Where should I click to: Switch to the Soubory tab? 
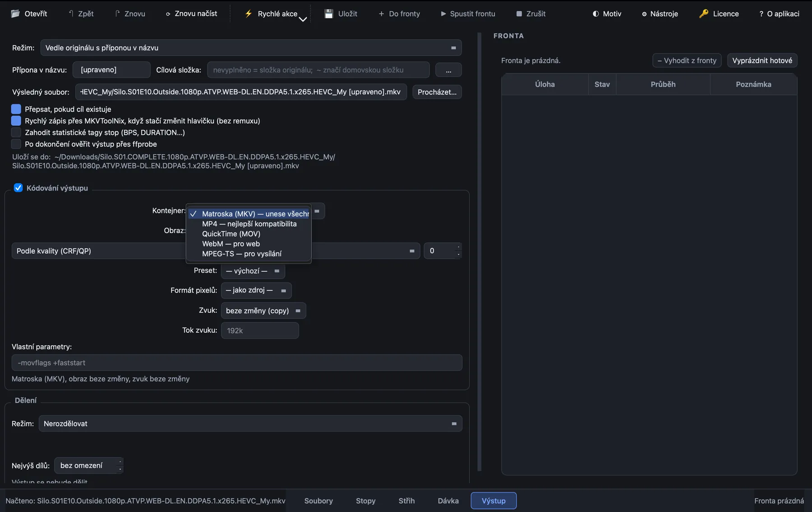[318, 501]
